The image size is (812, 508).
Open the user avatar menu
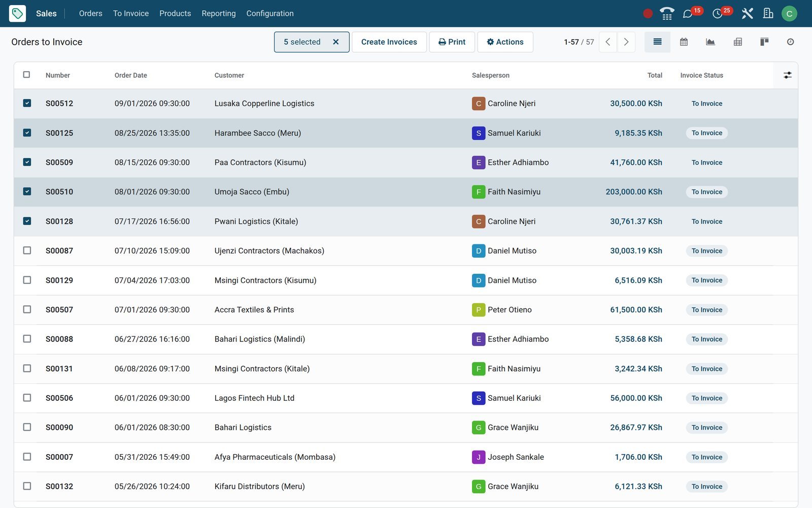coord(789,14)
